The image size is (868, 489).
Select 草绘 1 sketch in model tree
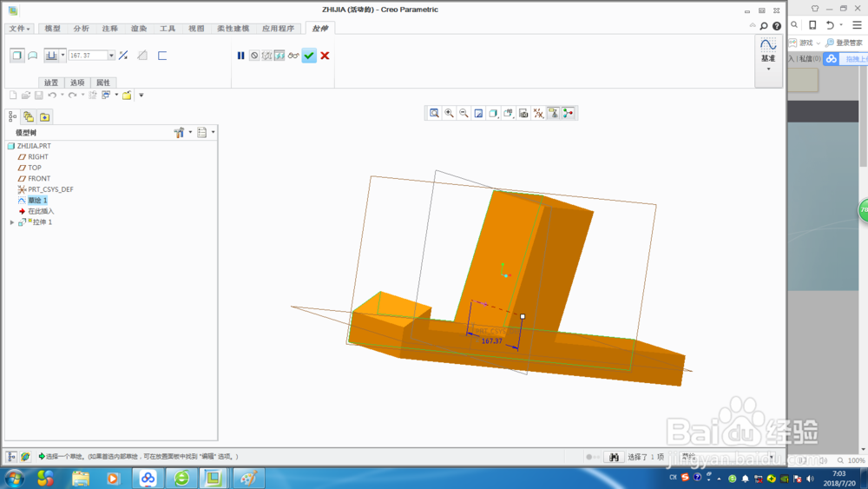coord(37,200)
